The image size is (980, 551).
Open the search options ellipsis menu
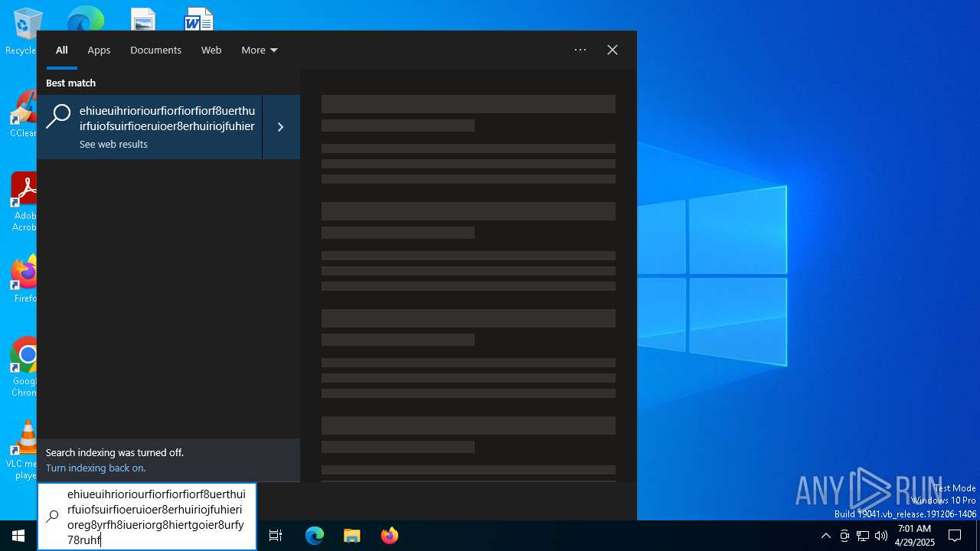click(580, 50)
